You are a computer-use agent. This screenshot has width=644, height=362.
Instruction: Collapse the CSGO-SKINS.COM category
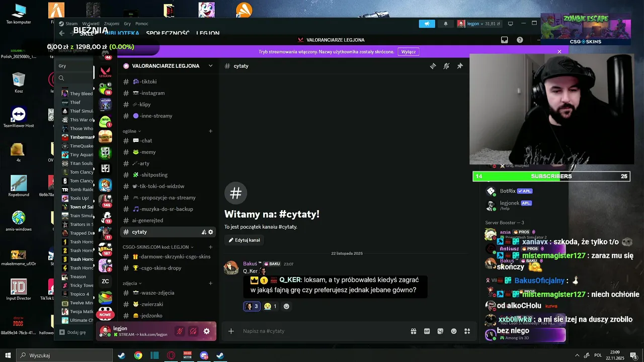point(158,247)
